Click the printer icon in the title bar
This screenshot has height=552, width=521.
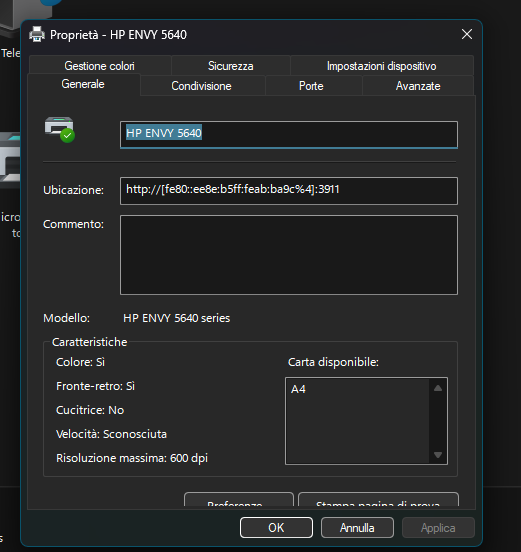(x=37, y=34)
